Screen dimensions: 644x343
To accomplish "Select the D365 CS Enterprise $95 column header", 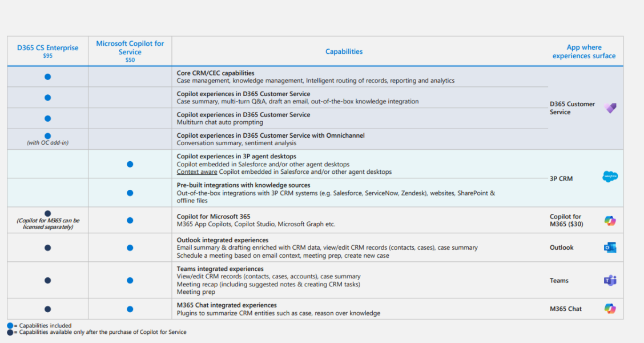I will pos(48,51).
